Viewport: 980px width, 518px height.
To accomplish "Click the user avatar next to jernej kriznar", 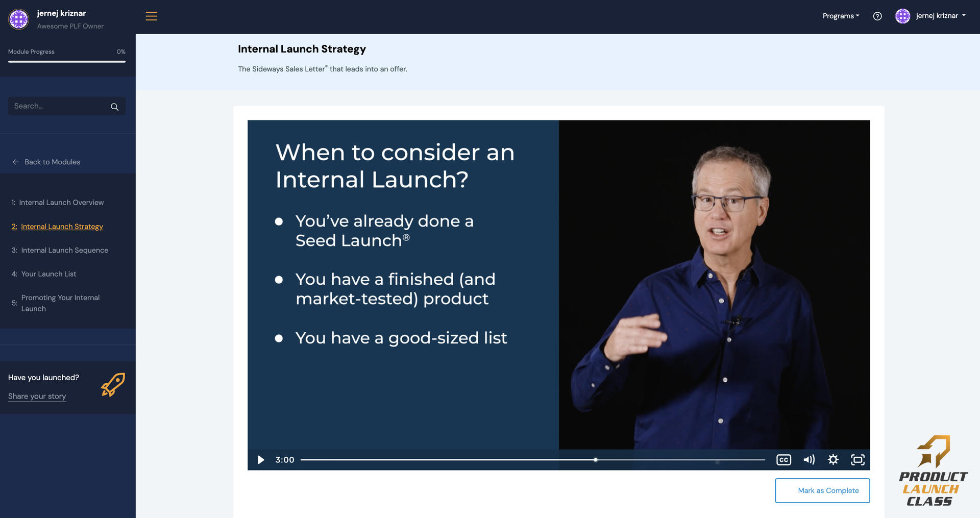I will click(x=902, y=16).
